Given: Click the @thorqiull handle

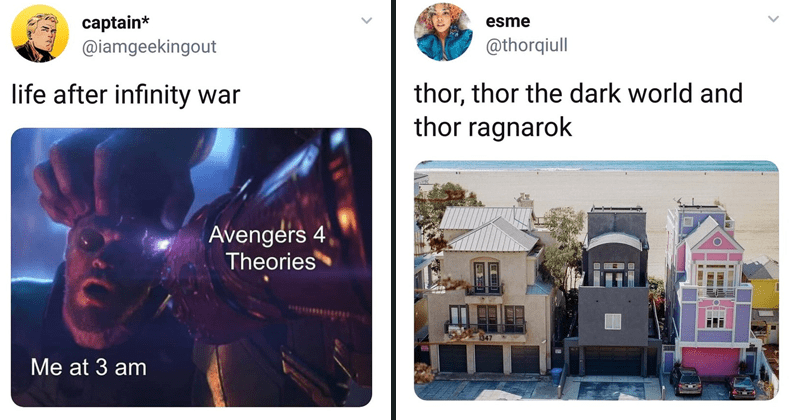Looking at the screenshot, I should 526,45.
